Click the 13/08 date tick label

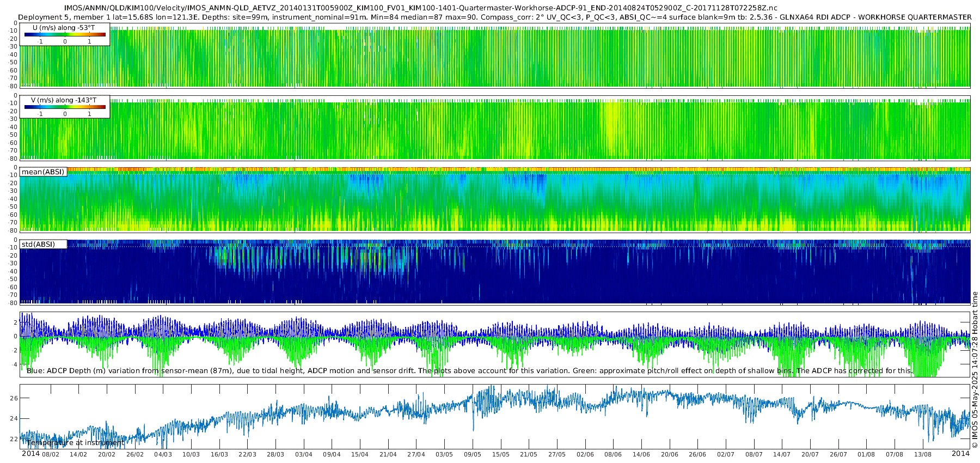[x=922, y=454]
